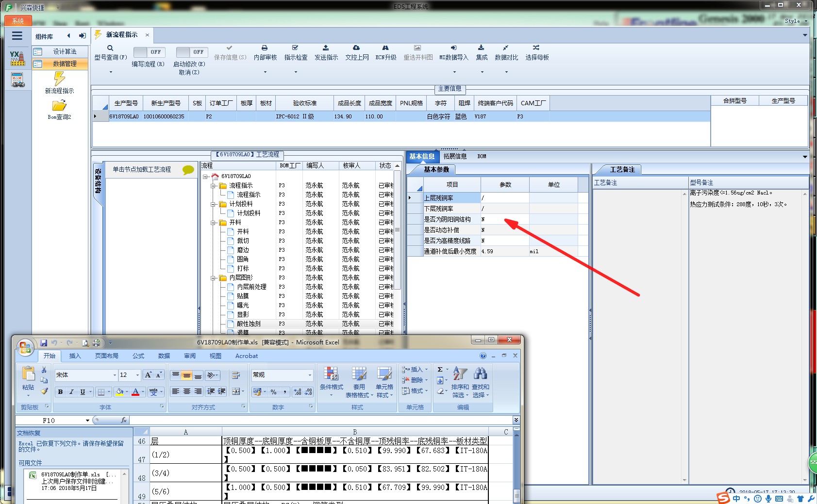Click 选择母板 shuffle icon
Screen dimensions: 817x504
click(536, 48)
